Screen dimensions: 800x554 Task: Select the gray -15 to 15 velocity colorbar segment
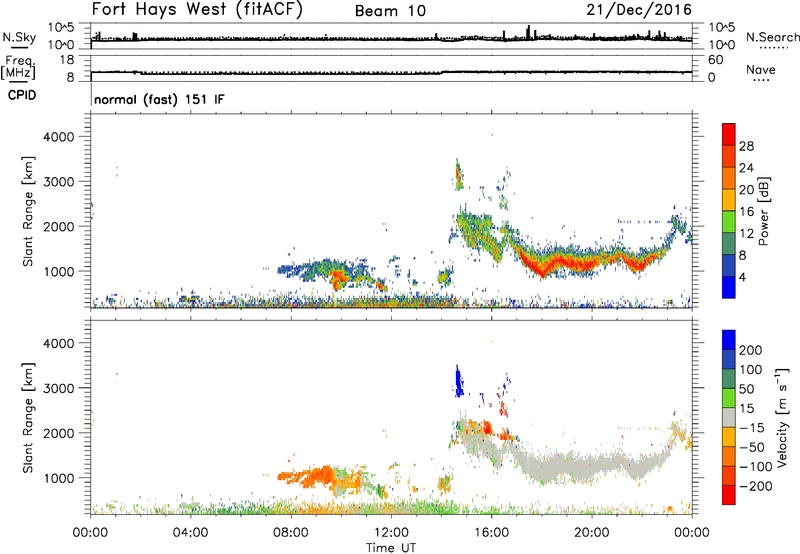click(x=729, y=417)
